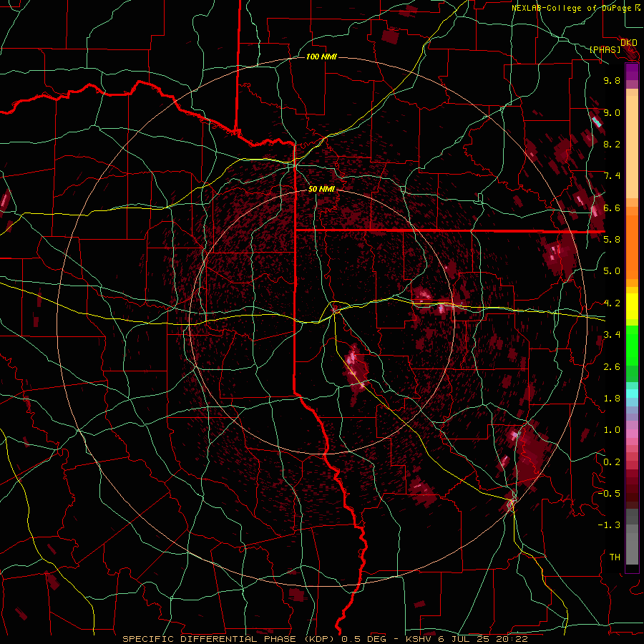The height and width of the screenshot is (644, 644).
Task: Pick the cyan segment of the color bar
Action: 632,393
